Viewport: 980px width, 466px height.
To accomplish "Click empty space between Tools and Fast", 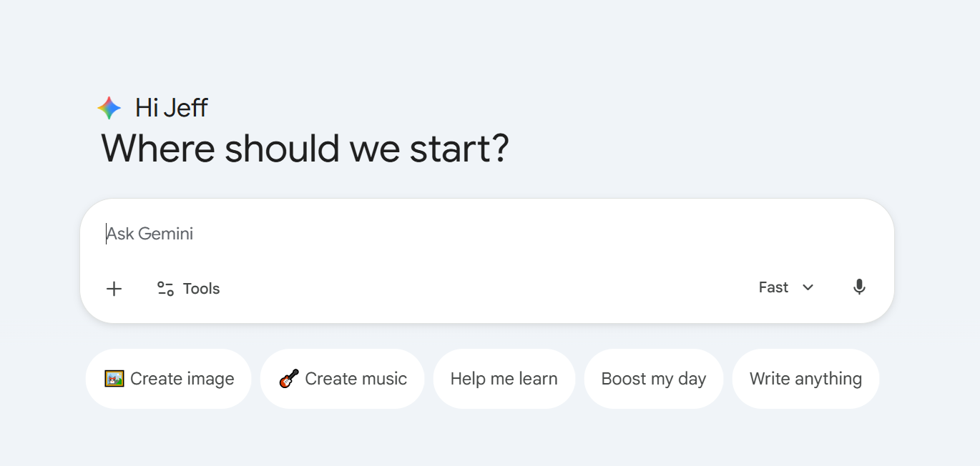I will point(486,289).
